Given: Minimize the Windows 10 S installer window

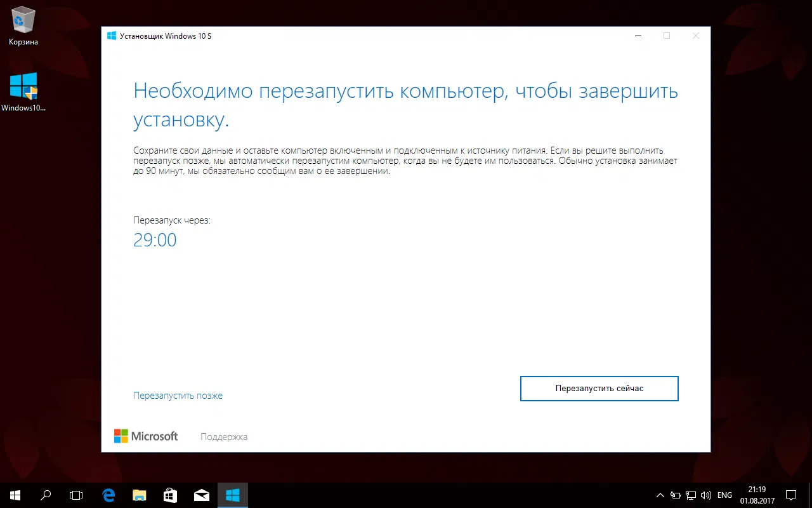Looking at the screenshot, I should [638, 36].
